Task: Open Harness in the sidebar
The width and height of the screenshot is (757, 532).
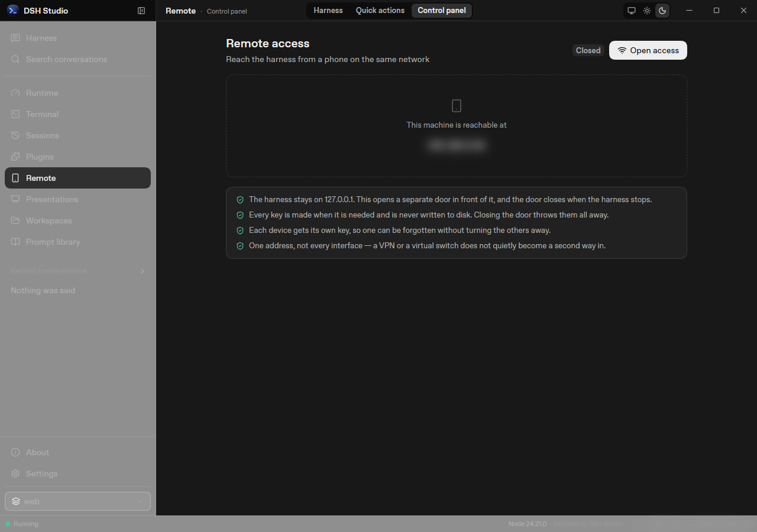Action: tap(77, 38)
